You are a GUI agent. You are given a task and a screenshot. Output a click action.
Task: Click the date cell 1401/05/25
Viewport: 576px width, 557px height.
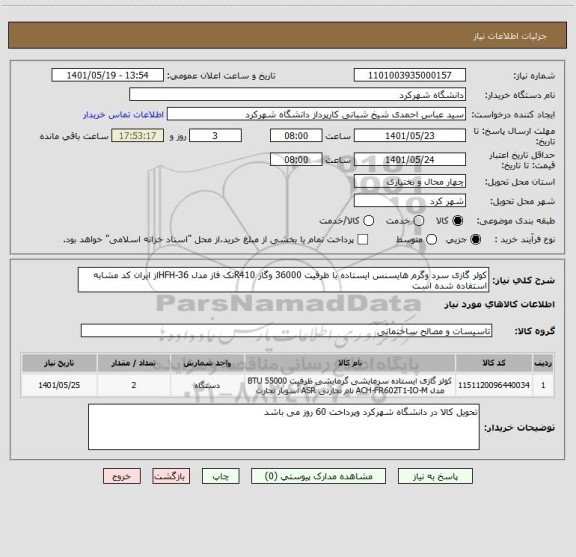point(59,385)
